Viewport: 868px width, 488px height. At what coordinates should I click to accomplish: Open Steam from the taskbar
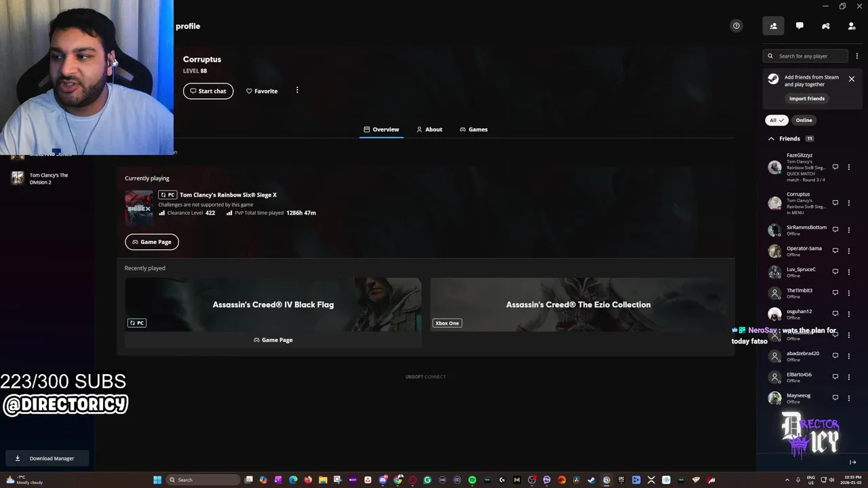click(x=591, y=480)
